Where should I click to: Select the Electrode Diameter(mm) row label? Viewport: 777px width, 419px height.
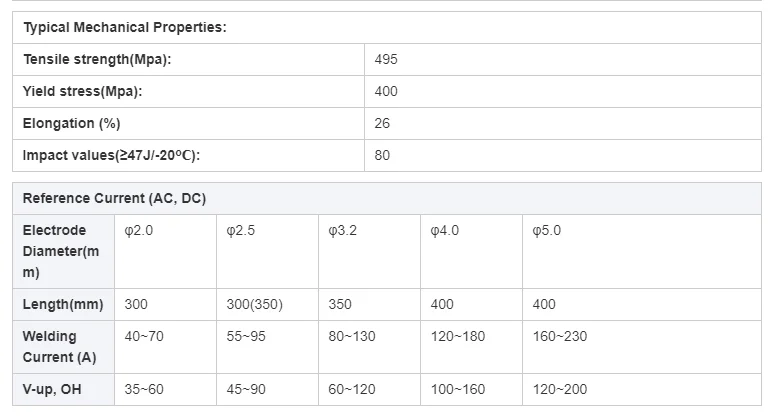pos(62,251)
